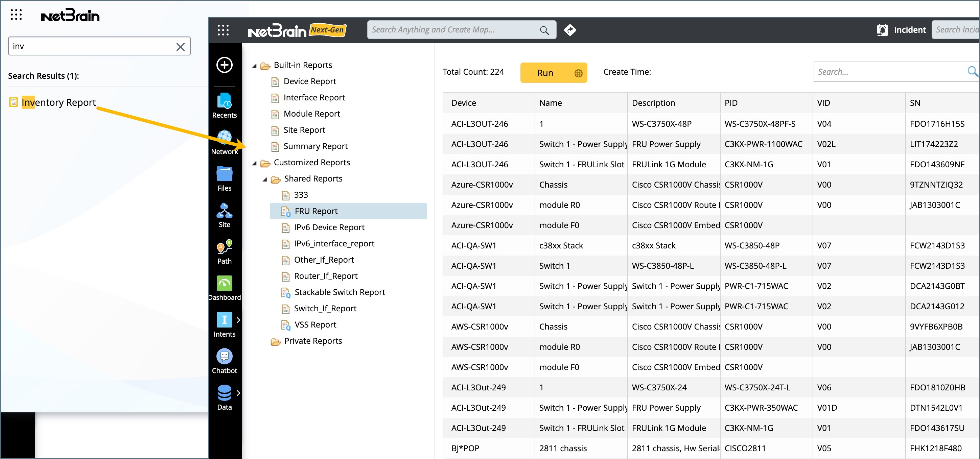Click the diamond direction icon beside search
The image size is (980, 459).
tap(569, 30)
